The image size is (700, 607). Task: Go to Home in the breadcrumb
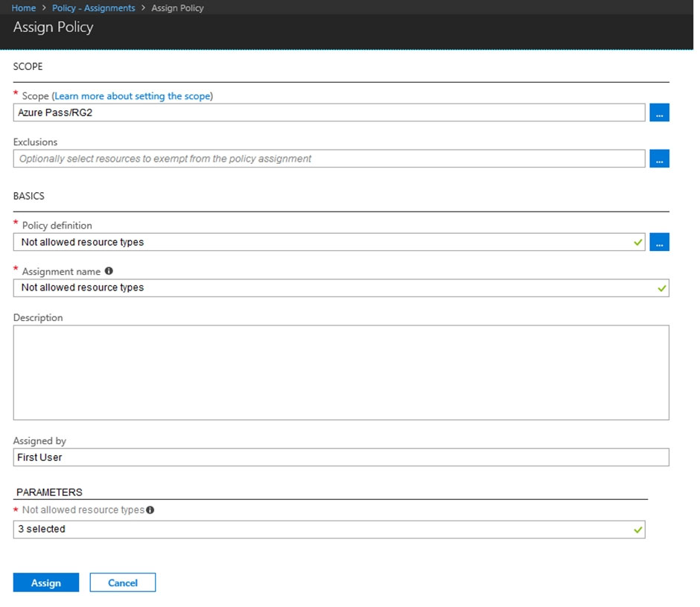[24, 8]
